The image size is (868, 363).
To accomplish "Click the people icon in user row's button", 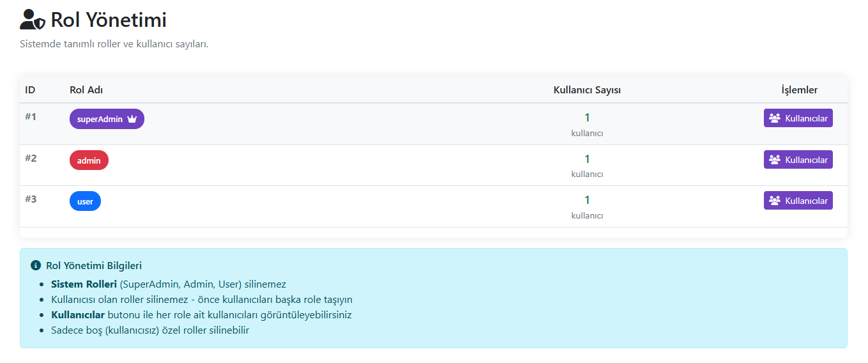I will tap(775, 201).
